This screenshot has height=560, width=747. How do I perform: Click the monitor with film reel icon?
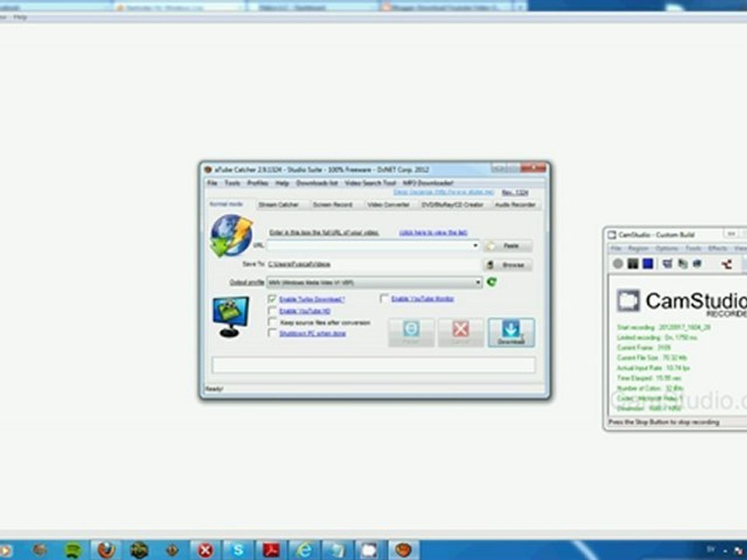pyautogui.click(x=230, y=317)
